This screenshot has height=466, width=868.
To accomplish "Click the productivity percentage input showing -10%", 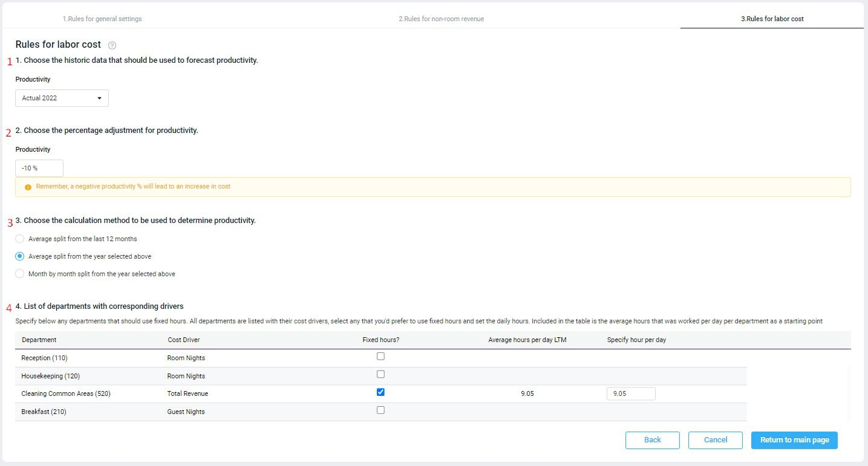I will click(39, 168).
